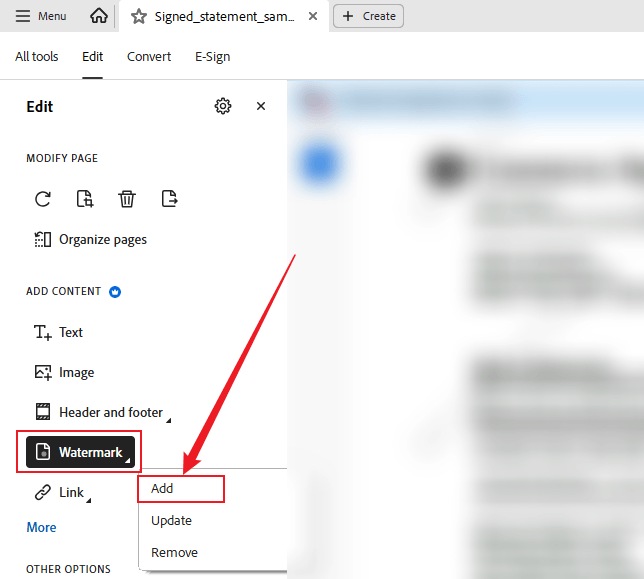The height and width of the screenshot is (579, 644).
Task: Switch to the Convert tab
Action: click(149, 56)
